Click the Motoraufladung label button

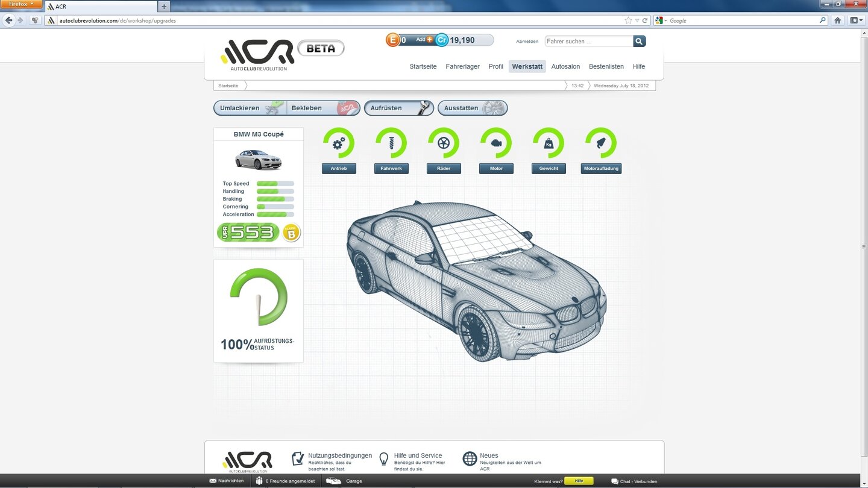(601, 169)
